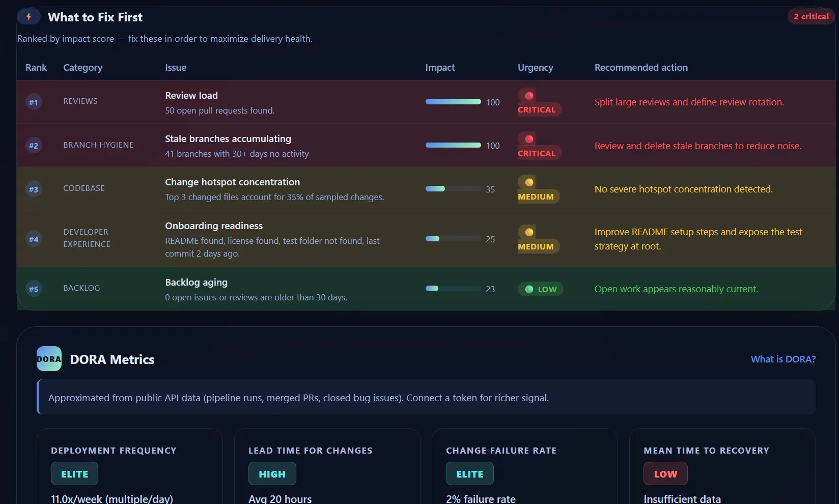
Task: Click the #2 rank badge
Action: 34,146
